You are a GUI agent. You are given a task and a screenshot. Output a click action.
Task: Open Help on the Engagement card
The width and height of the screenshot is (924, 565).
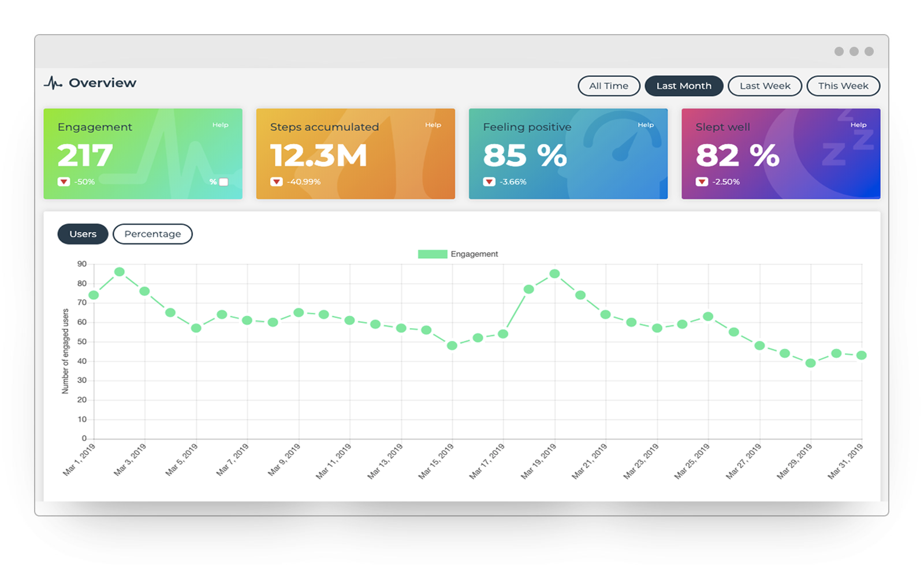click(220, 124)
